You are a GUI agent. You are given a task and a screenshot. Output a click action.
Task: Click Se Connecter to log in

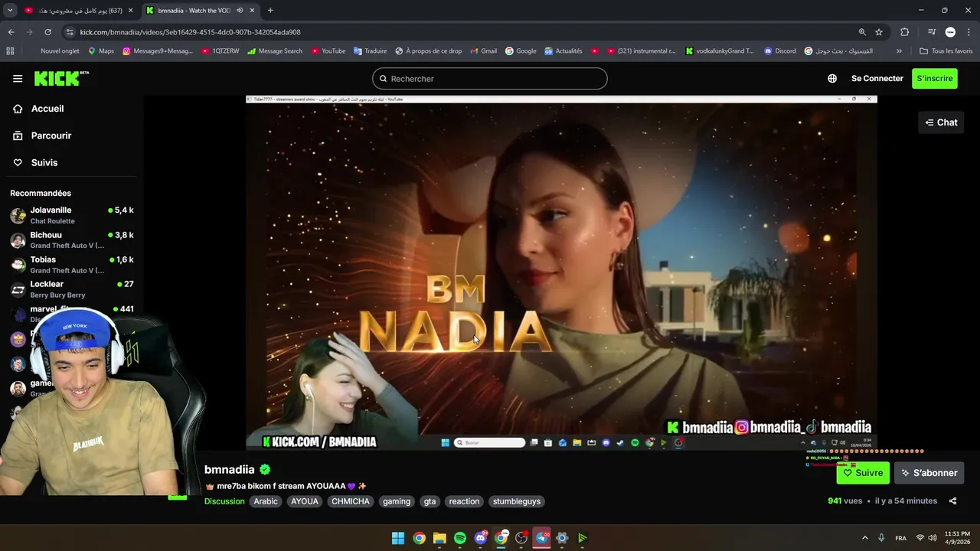click(877, 78)
